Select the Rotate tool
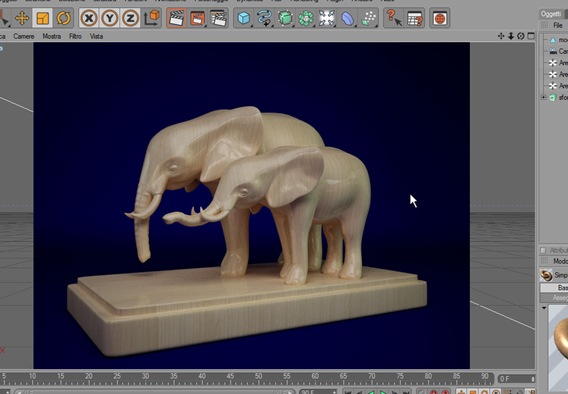This screenshot has width=568, height=394. pyautogui.click(x=64, y=18)
